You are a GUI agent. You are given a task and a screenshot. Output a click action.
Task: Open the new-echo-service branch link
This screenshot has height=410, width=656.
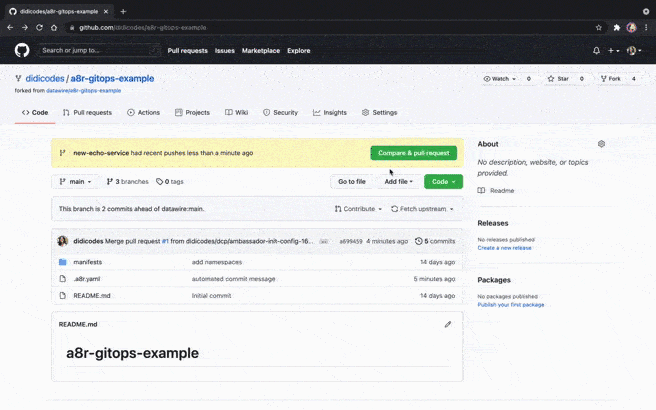pos(101,153)
